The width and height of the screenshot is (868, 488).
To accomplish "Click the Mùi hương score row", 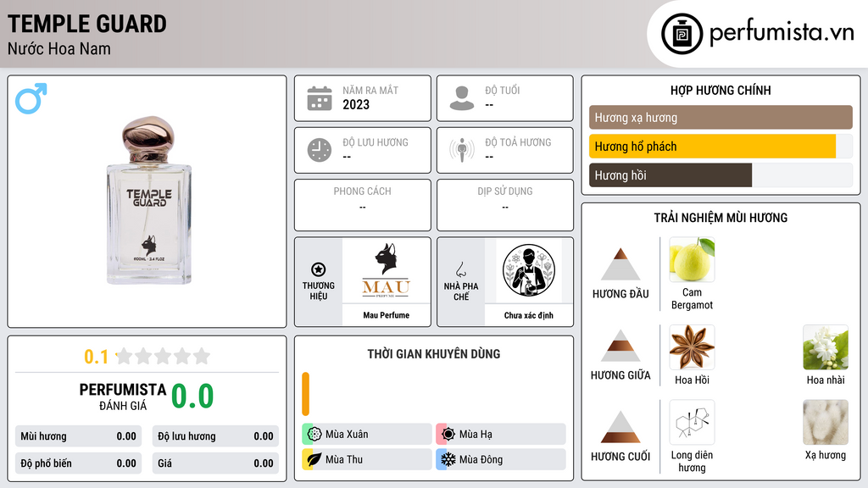I will 78,436.
